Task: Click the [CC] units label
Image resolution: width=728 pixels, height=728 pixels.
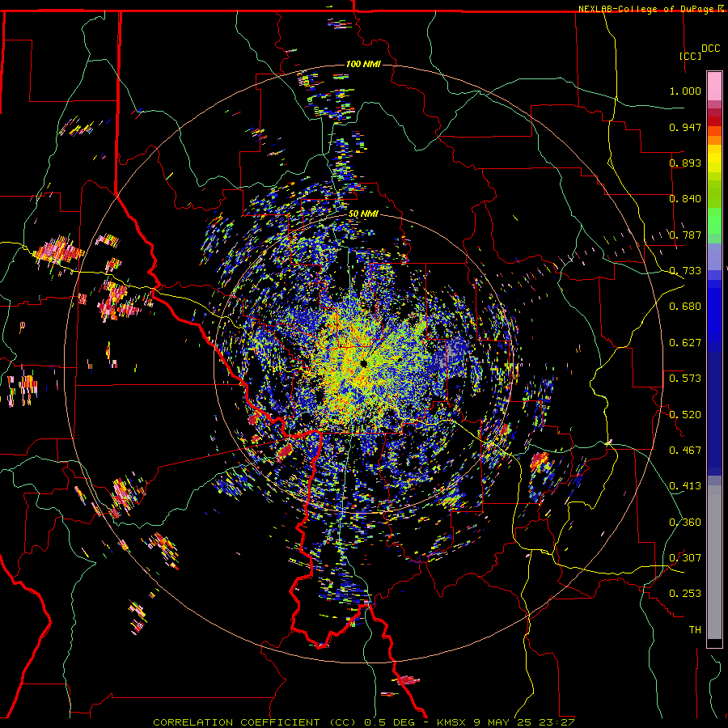Action: (691, 56)
